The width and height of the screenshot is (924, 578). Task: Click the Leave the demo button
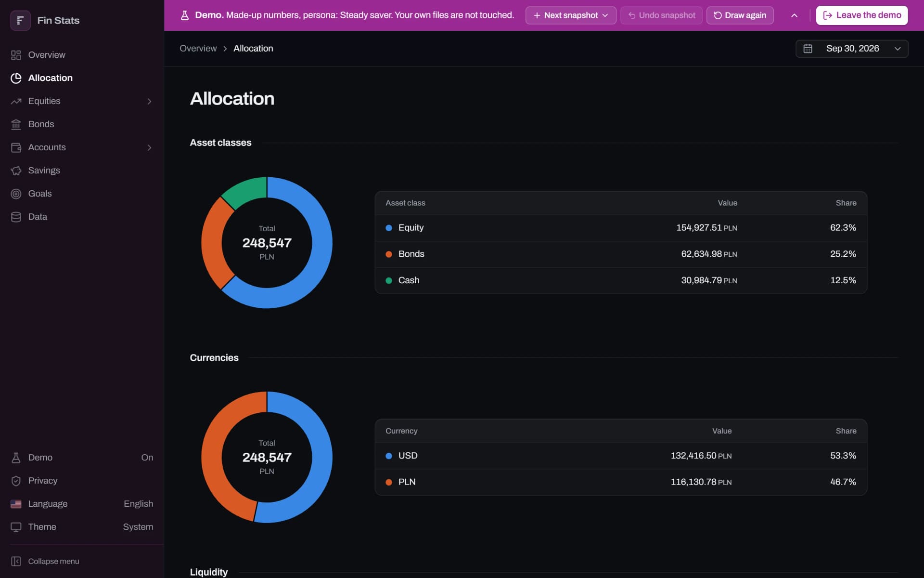coord(861,15)
